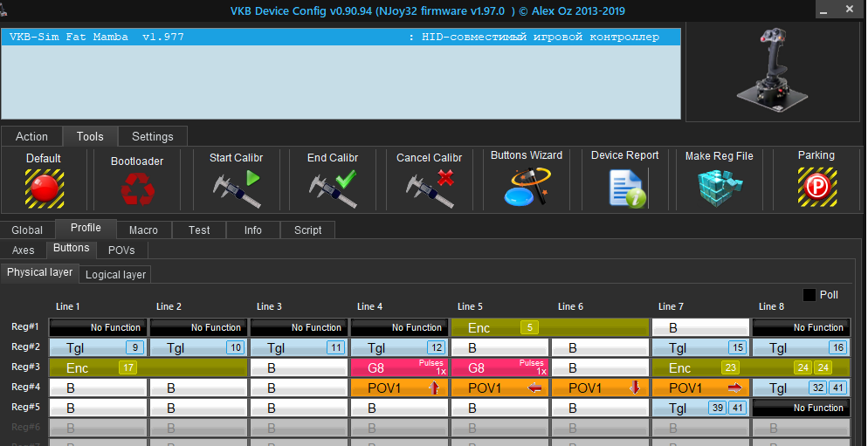This screenshot has height=446, width=868.
Task: Select the Tgl 39 41 cell
Action: tap(701, 408)
